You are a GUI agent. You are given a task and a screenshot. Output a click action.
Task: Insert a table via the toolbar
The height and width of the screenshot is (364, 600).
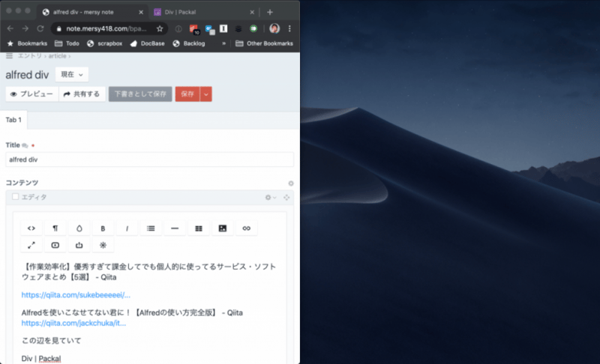click(x=199, y=228)
